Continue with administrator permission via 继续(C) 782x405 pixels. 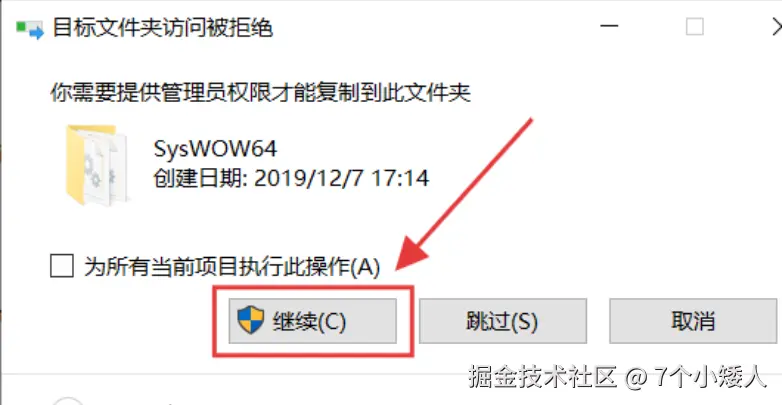tap(313, 321)
